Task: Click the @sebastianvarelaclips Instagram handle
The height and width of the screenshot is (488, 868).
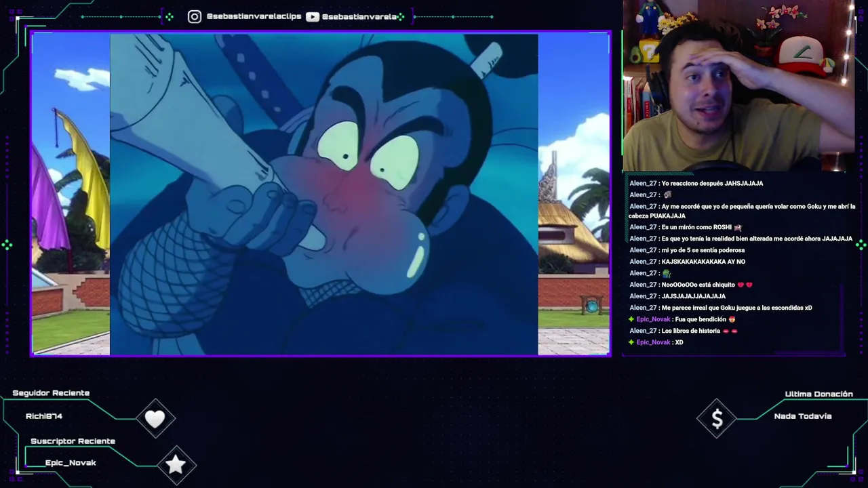Action: [x=254, y=16]
